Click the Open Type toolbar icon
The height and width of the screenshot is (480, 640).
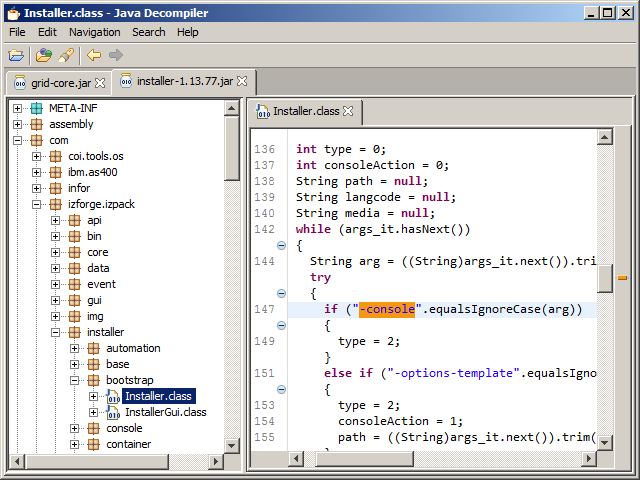click(x=44, y=55)
